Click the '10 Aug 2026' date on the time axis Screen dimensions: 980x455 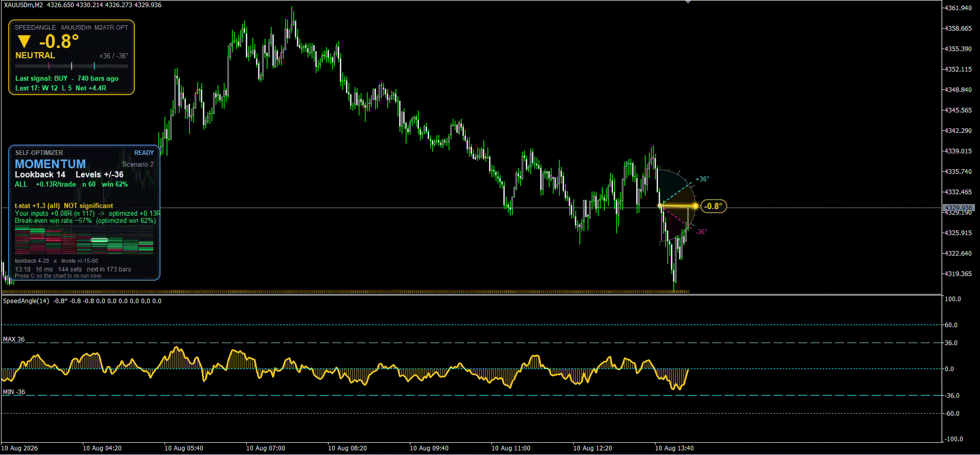[20, 448]
